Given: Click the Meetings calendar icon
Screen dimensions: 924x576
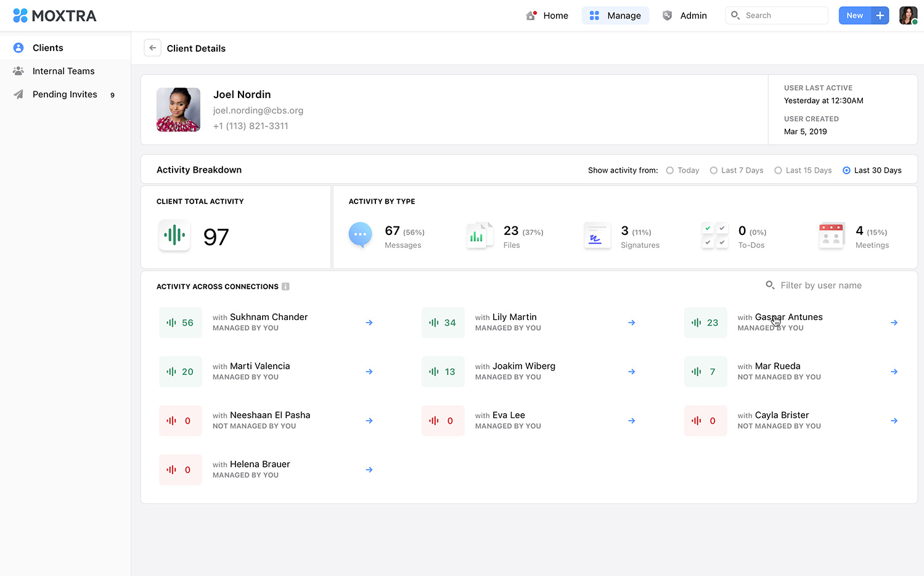Looking at the screenshot, I should 832,235.
